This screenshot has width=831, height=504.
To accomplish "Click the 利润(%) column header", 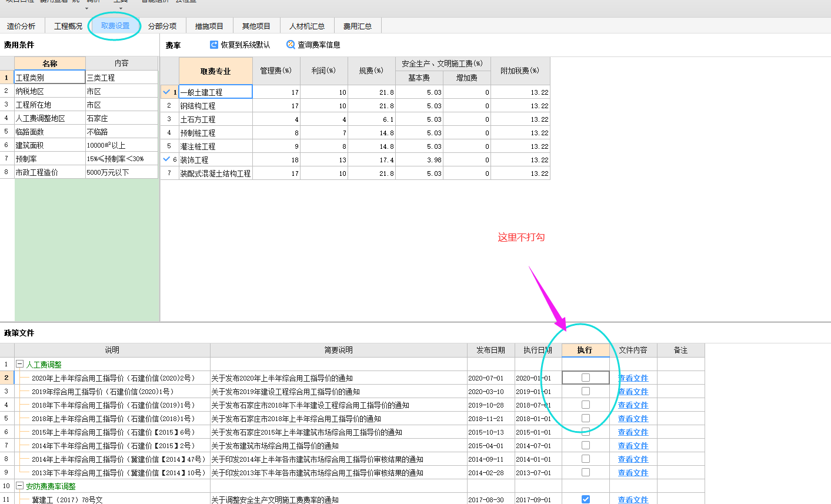I will (324, 71).
